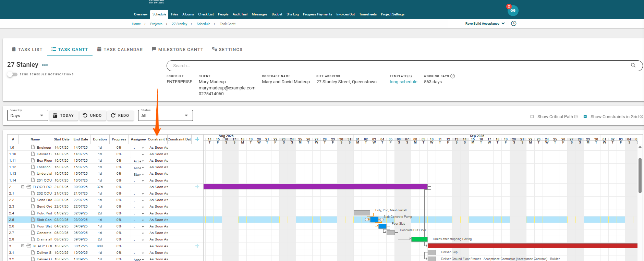644x261 pixels.
Task: Click the add column plus icon
Action: [x=197, y=139]
